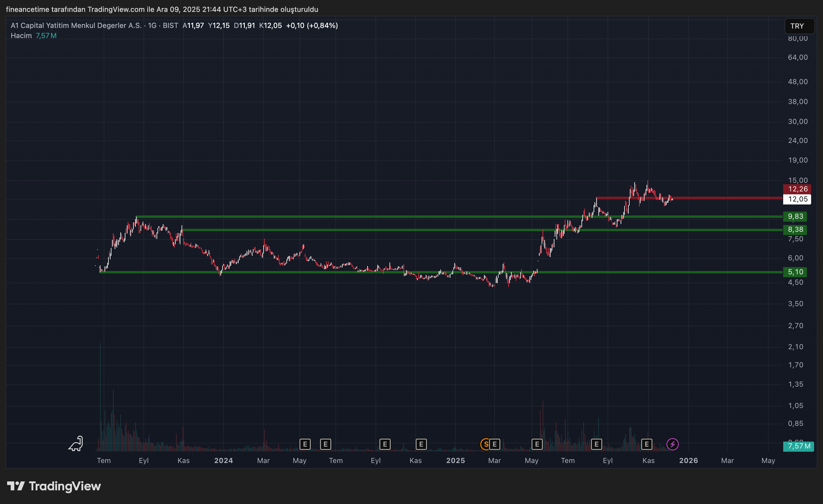Click the teal 7,57M volume value label
Screen dimensions: 823x504
[798, 446]
